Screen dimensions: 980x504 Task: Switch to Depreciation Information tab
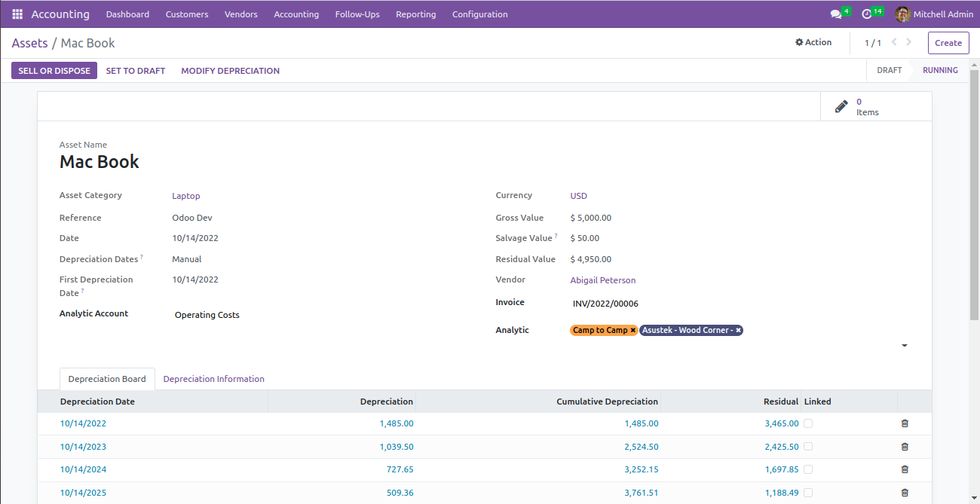[213, 379]
